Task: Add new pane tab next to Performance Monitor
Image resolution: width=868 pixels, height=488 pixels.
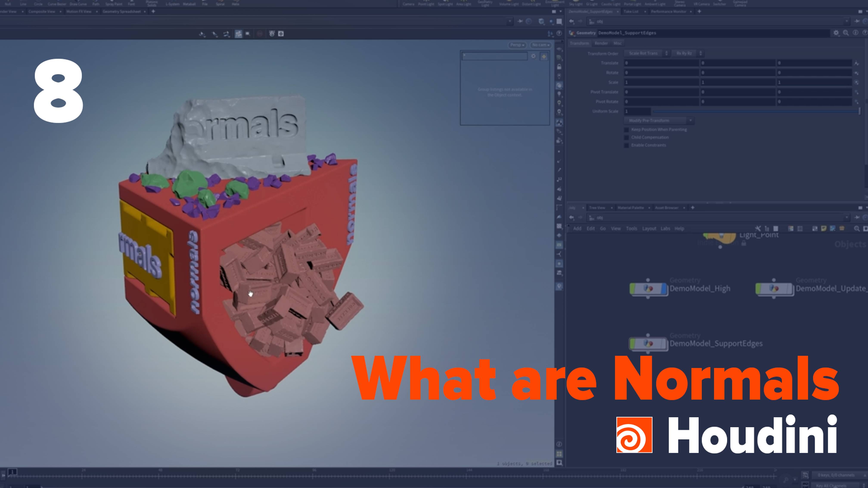Action: pos(699,11)
